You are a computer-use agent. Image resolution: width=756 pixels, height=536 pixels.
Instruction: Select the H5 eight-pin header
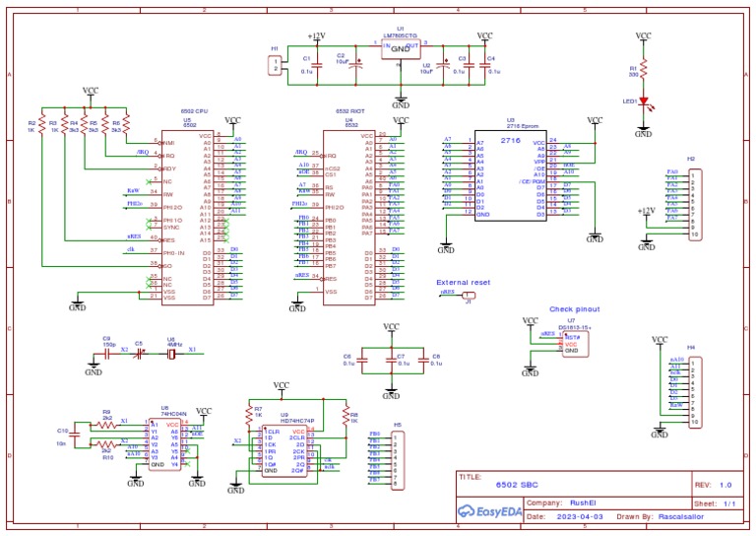pyautogui.click(x=398, y=461)
